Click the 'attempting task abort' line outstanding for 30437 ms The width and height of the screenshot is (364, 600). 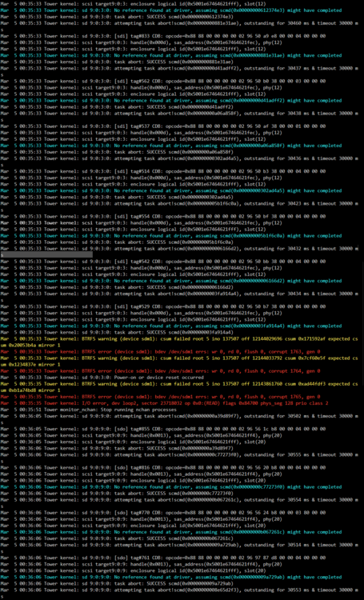pyautogui.click(x=179, y=71)
